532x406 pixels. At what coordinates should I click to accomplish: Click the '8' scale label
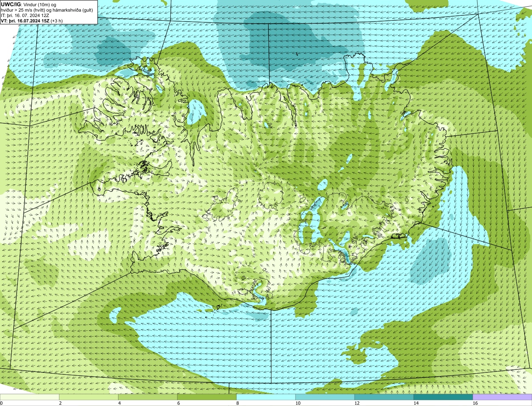click(237, 403)
